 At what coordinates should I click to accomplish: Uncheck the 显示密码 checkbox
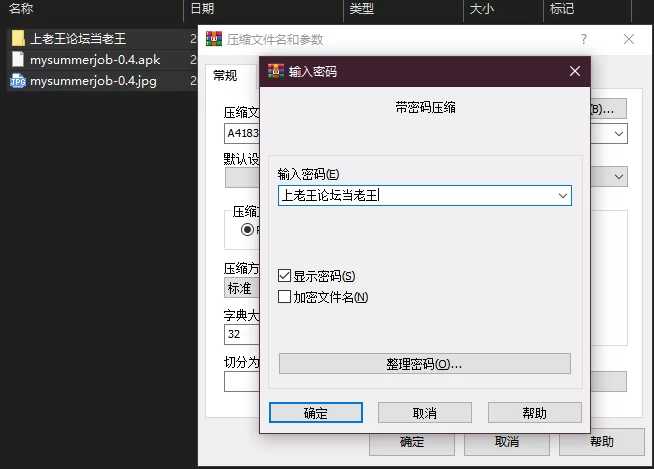click(284, 276)
